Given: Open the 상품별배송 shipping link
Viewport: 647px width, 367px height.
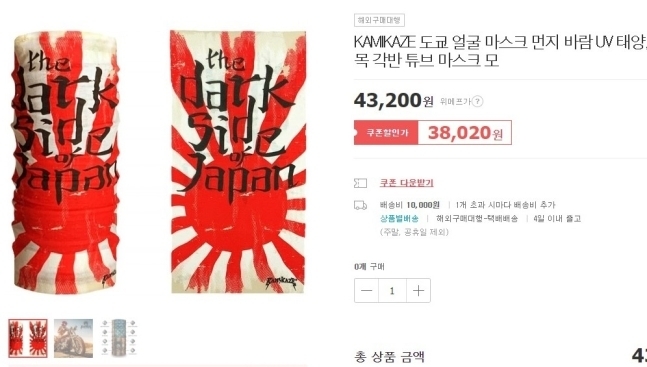Looking at the screenshot, I should (399, 218).
